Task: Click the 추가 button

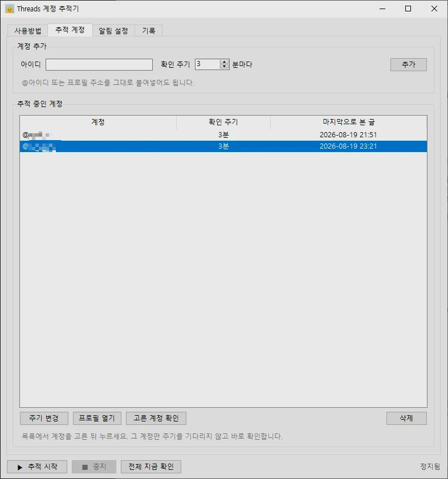Action: 408,64
